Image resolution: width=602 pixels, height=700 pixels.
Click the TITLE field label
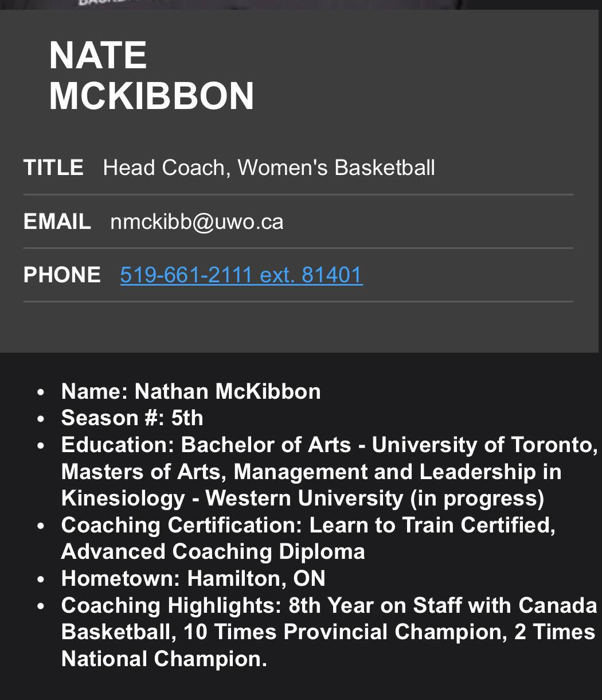(x=53, y=168)
